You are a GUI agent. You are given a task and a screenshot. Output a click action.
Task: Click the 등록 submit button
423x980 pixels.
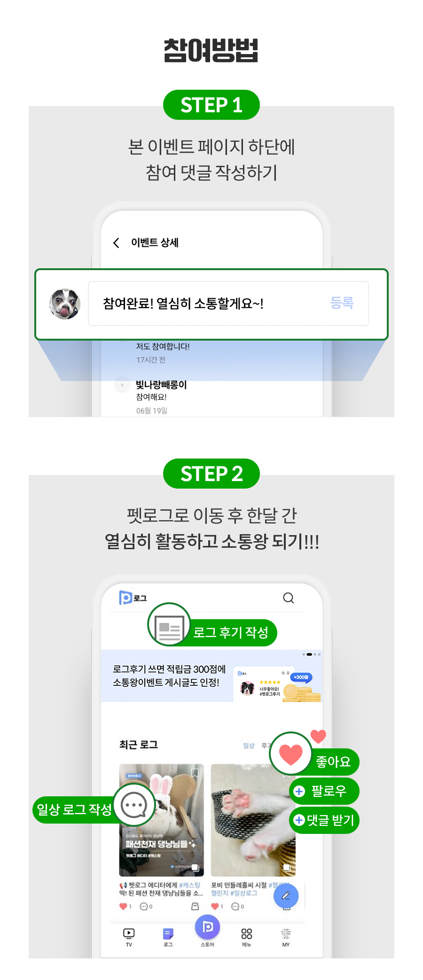tap(342, 303)
